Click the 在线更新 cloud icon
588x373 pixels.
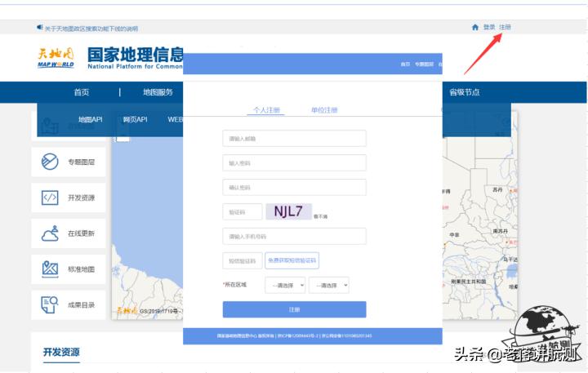[50, 233]
